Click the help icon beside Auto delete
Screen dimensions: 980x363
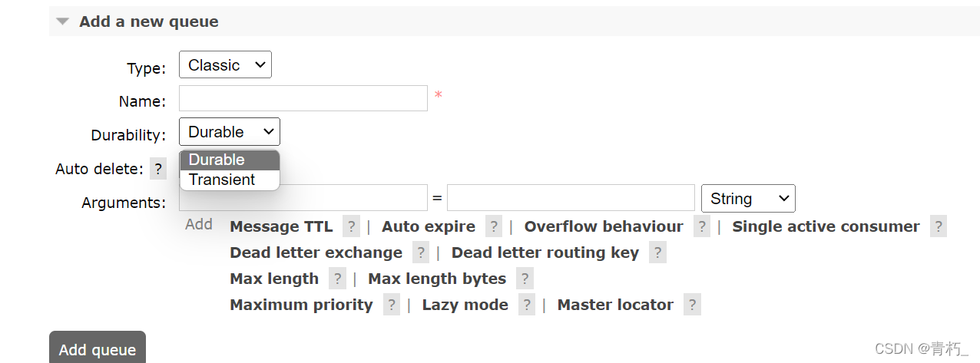click(x=158, y=169)
